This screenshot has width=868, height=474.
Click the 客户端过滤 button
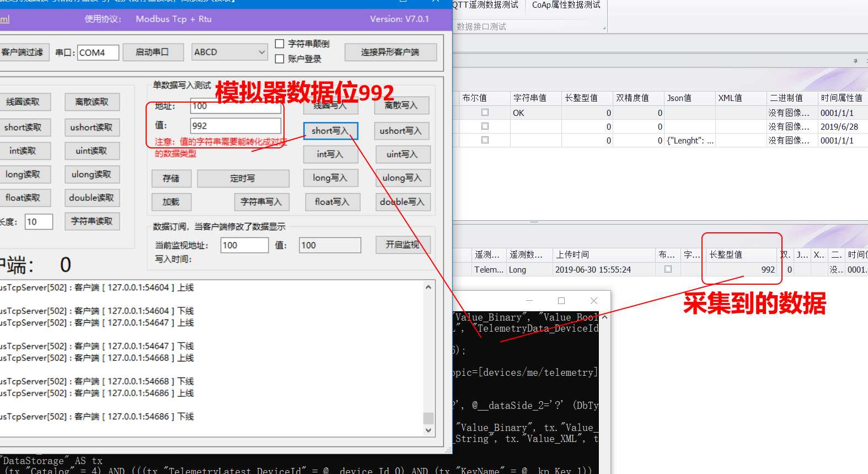tap(23, 52)
